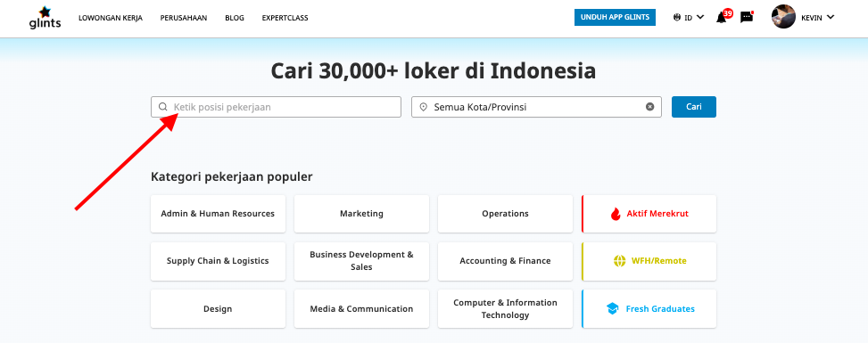
Task: Click the globe icon on WFH/Remote
Action: 619,260
